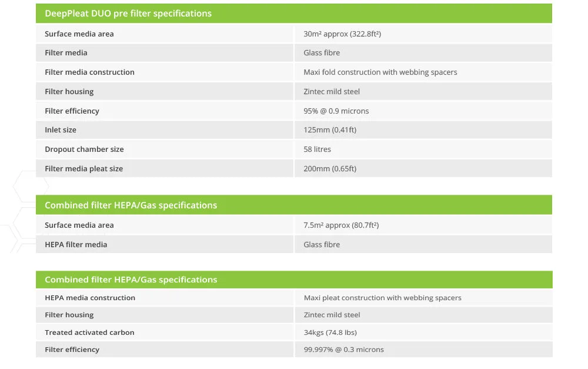Select 'Maxi pleat construction with webbing spacers' text
This screenshot has width=588, height=369.
point(383,298)
